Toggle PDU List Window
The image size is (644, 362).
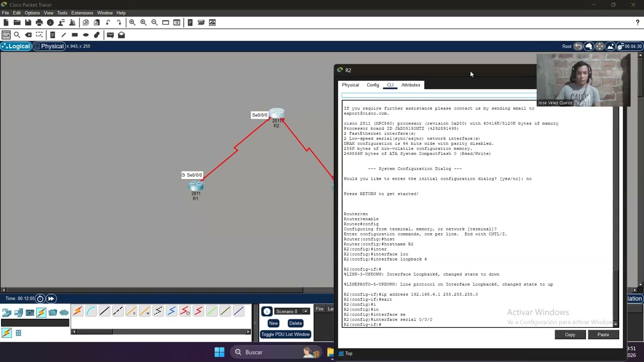tap(285, 334)
